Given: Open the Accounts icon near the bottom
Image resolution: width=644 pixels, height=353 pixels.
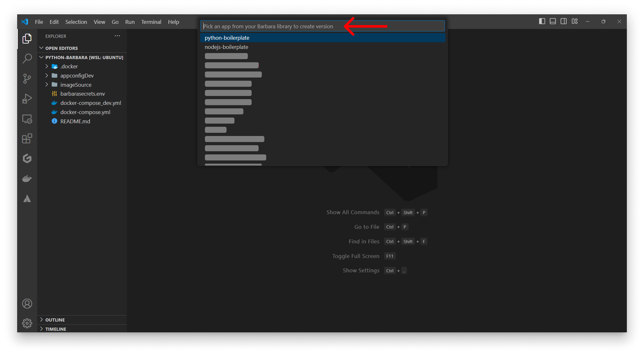Looking at the screenshot, I should point(27,303).
